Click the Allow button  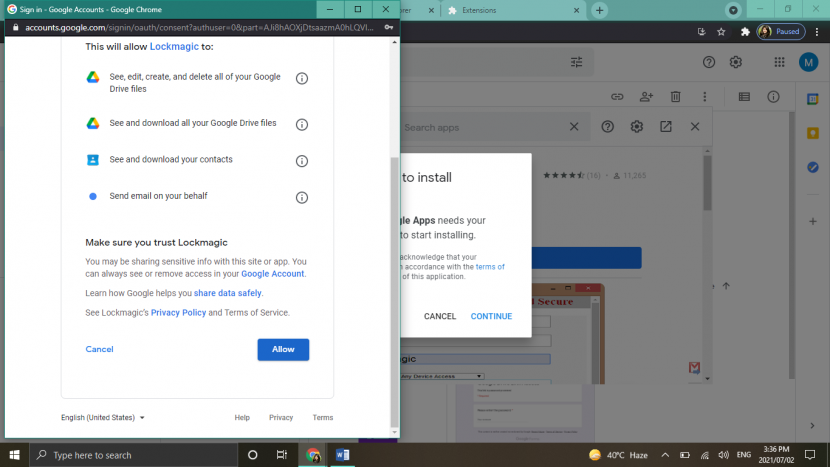(x=283, y=349)
